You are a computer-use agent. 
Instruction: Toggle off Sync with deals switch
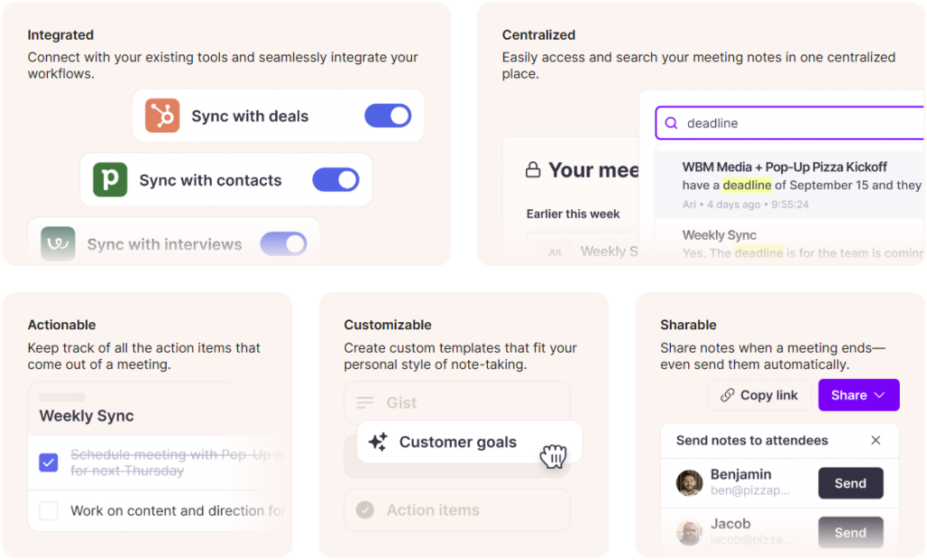387,116
